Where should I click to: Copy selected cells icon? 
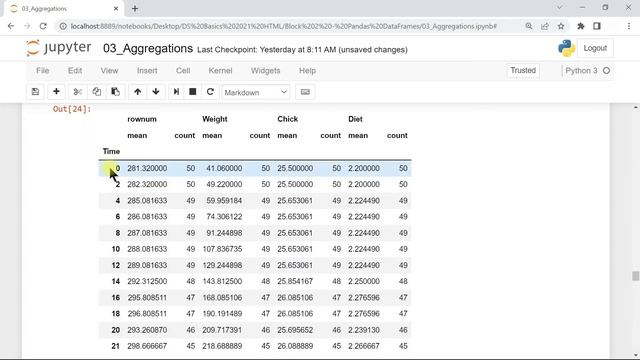pyautogui.click(x=96, y=92)
